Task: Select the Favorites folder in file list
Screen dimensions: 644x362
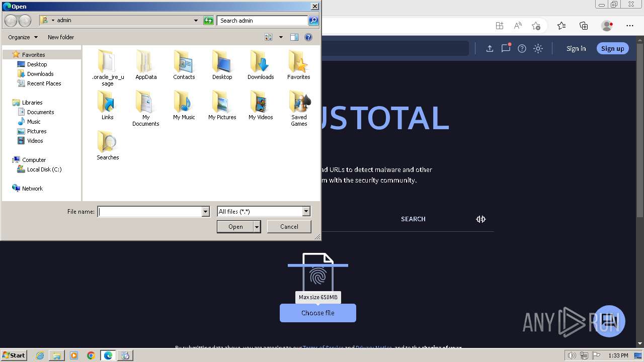Action: (299, 64)
